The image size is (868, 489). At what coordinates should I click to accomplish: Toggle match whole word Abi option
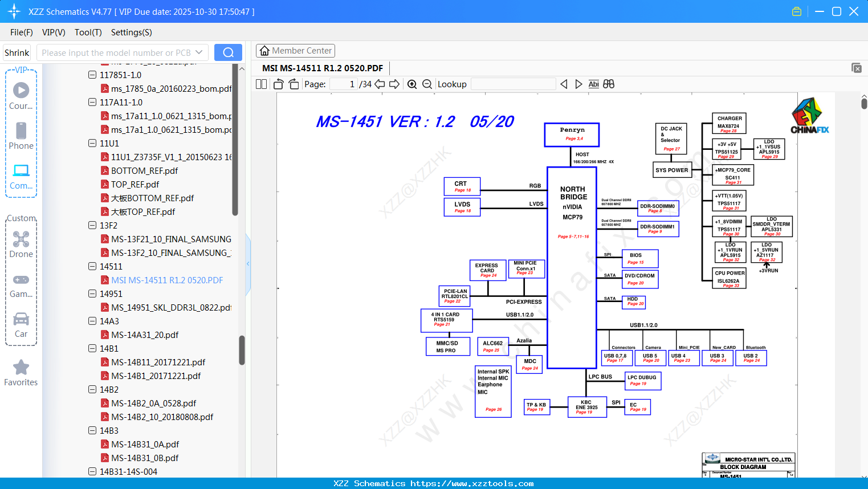point(593,84)
